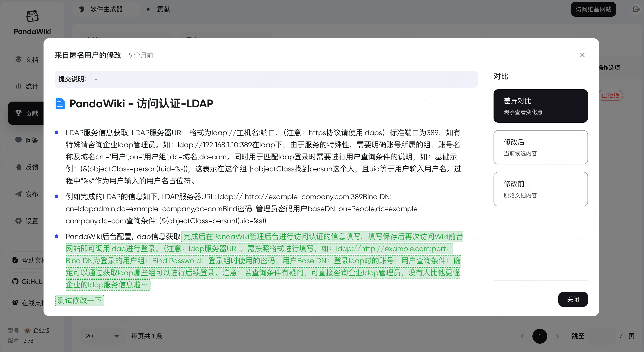Open the 反馈 feedback hand icon
This screenshot has height=352, width=644.
click(18, 167)
